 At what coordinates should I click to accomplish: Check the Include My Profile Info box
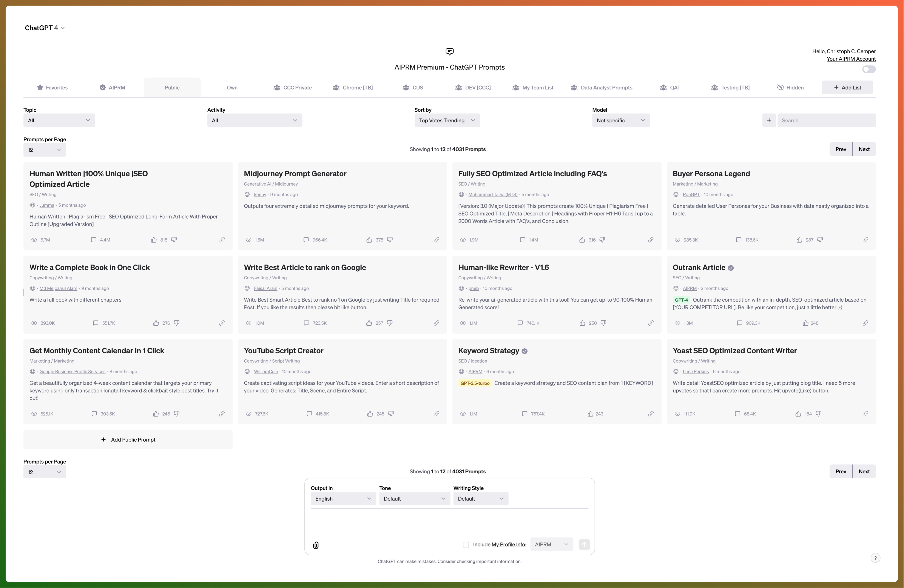point(466,545)
